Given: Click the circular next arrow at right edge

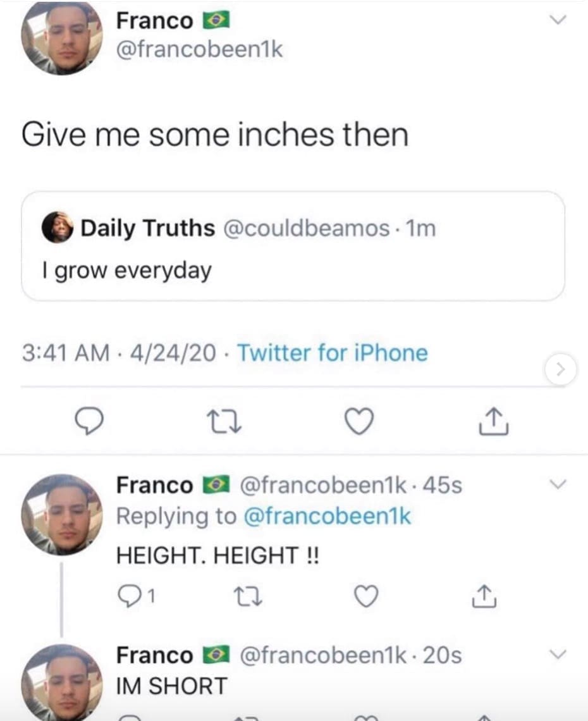Looking at the screenshot, I should point(560,371).
